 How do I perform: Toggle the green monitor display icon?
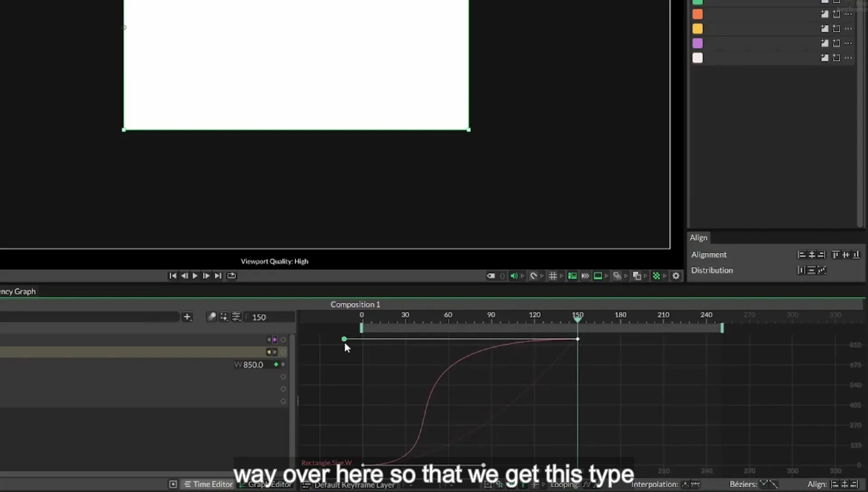[x=598, y=276]
